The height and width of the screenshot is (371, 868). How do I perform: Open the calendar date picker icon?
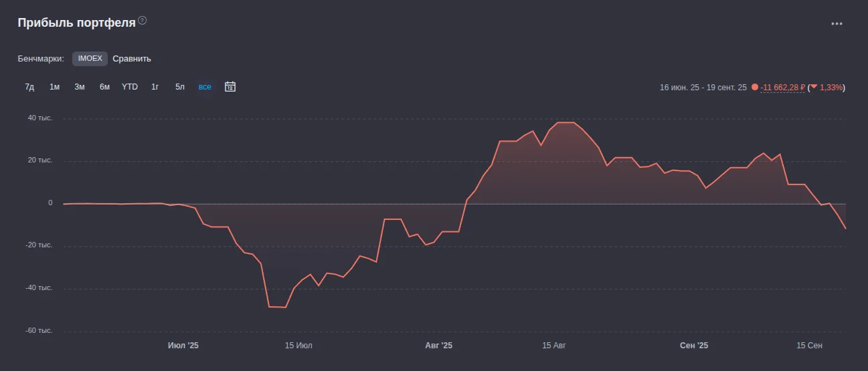(x=230, y=87)
